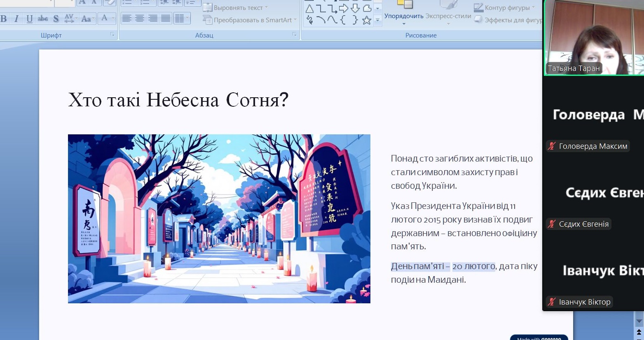The image size is (644, 340).
Task: Pick the font color button
Action: 105,18
